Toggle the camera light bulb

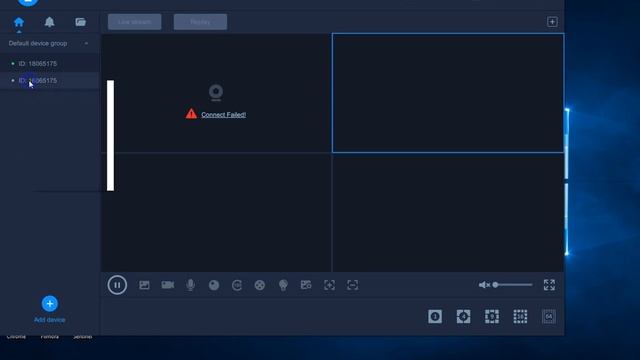tap(283, 285)
